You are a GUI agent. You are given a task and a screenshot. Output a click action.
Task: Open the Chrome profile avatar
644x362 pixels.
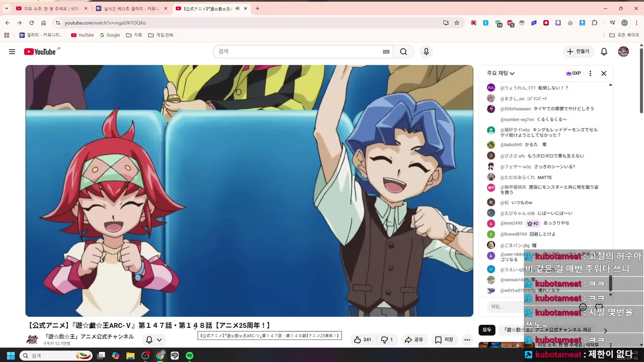[x=624, y=23]
